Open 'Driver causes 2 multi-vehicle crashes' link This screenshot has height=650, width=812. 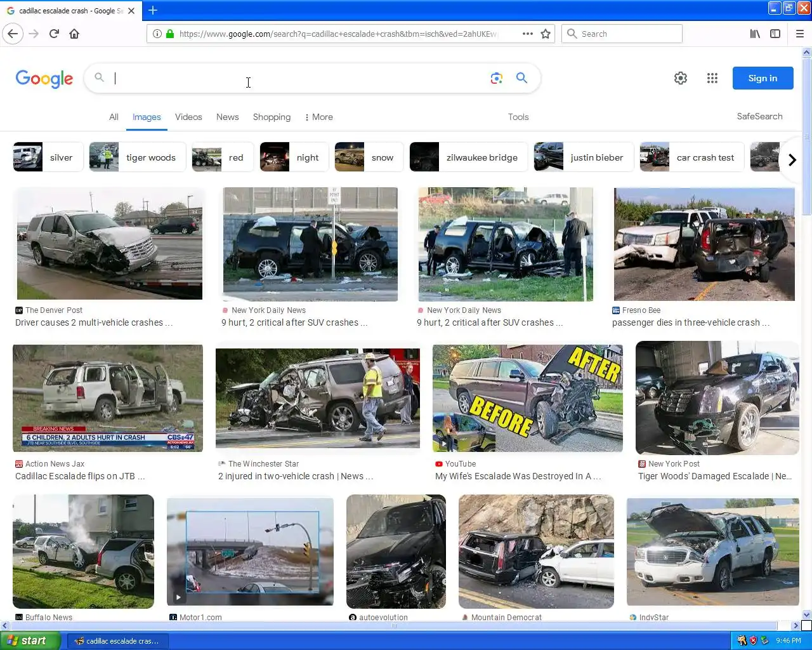pyautogui.click(x=94, y=322)
